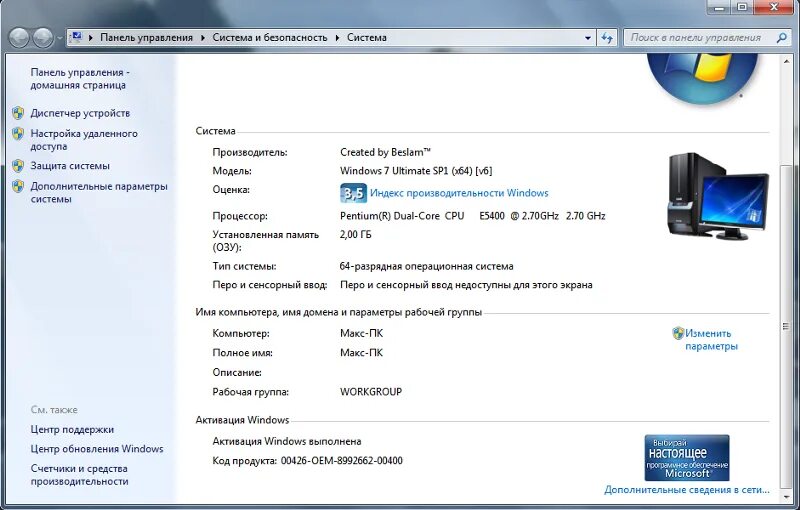Image resolution: width=800 pixels, height=510 pixels.
Task: Click Windows 7 Ultimate SP1 model text
Action: pyautogui.click(x=416, y=171)
